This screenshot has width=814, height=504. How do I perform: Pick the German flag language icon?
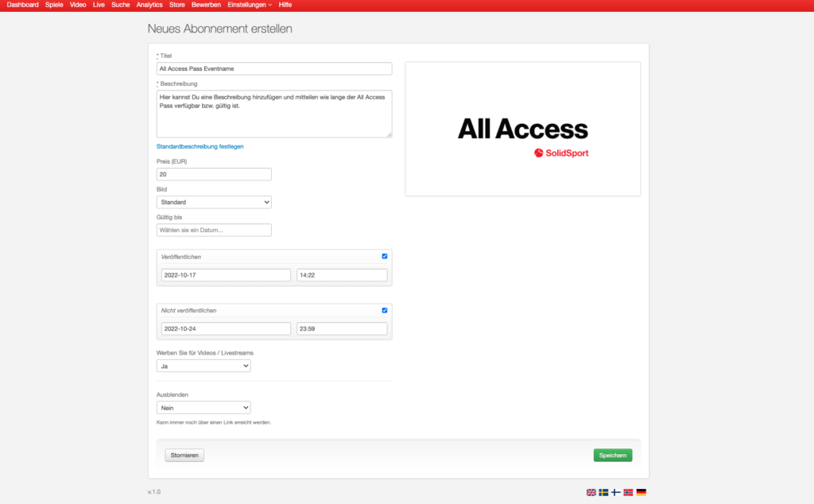tap(642, 492)
